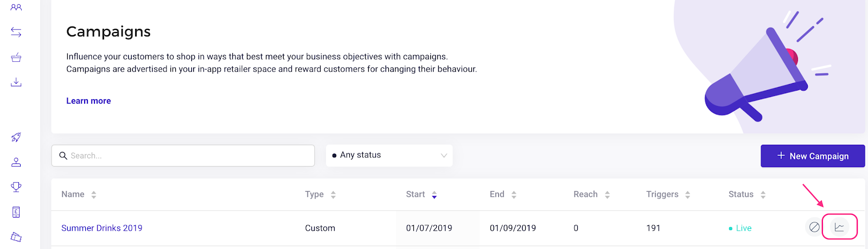Viewport: 868px width, 249px height.
Task: Open the receipt document sidebar icon
Action: click(16, 212)
